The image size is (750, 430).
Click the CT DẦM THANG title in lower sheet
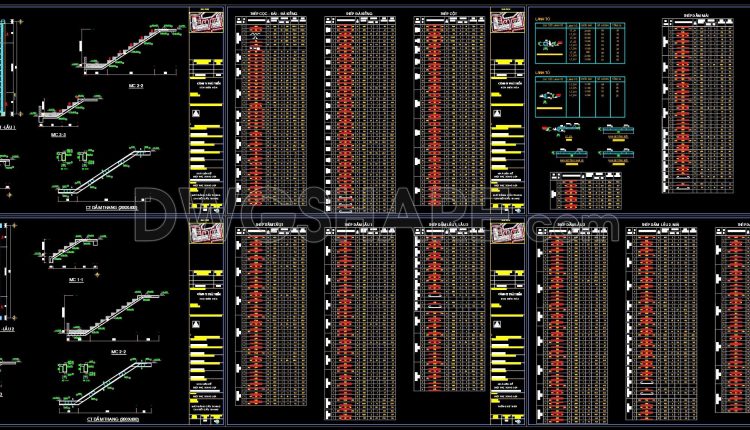click(112, 419)
